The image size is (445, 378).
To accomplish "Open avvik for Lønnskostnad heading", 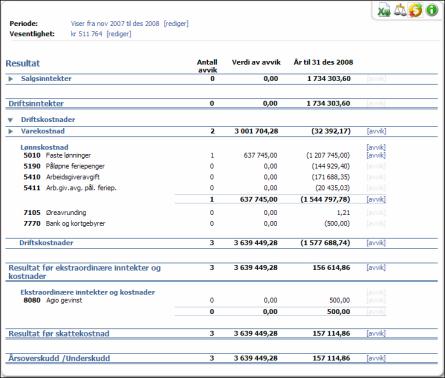I will (376, 147).
